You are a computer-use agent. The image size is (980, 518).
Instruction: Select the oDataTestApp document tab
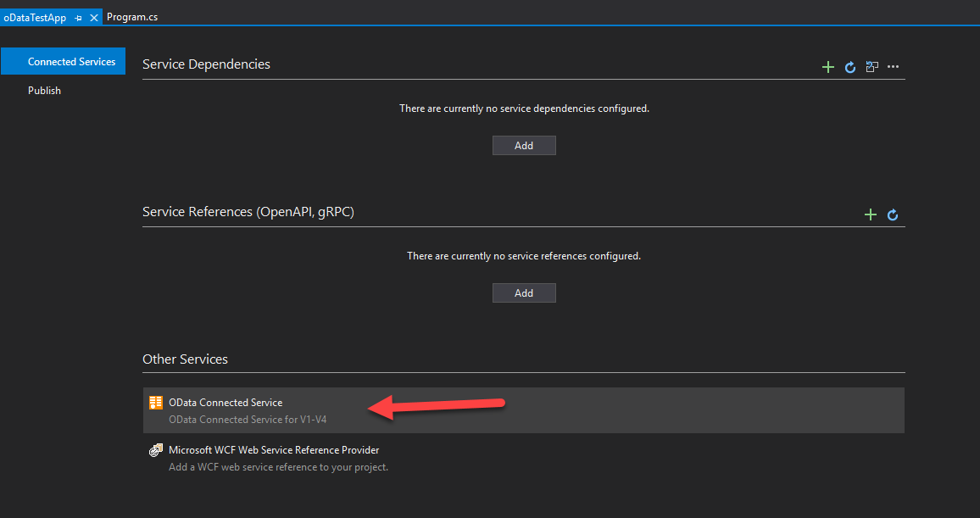(35, 18)
